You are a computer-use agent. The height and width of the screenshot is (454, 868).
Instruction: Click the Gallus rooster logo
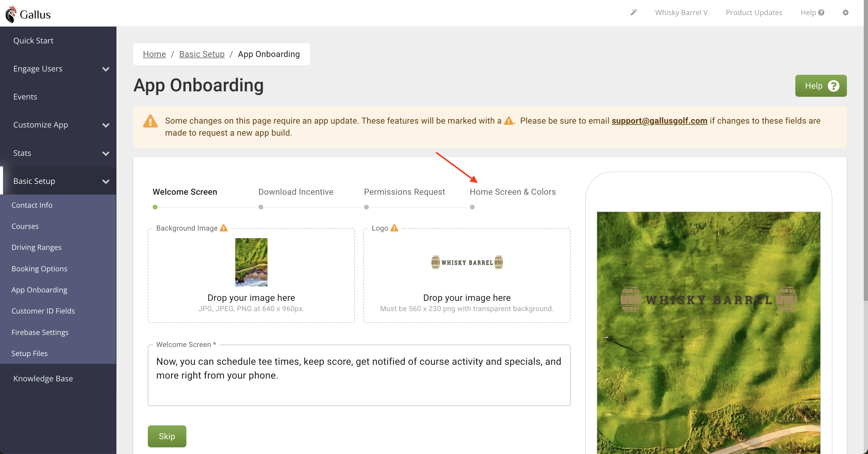28,14
